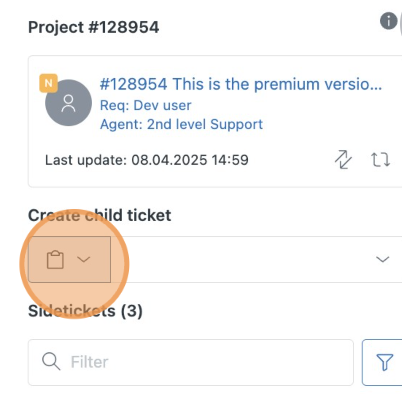Click the orange N status badge
The image size is (402, 398).
coord(49,83)
